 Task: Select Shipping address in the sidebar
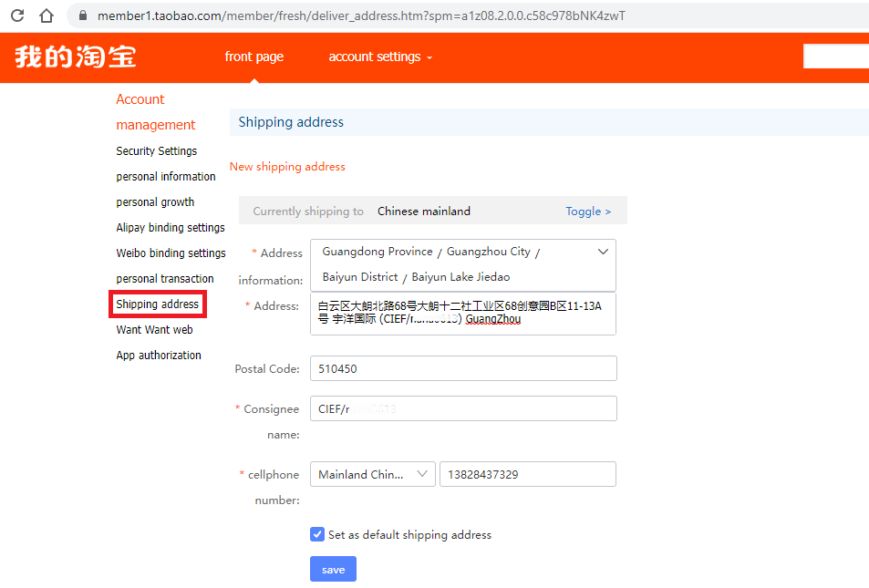point(157,304)
